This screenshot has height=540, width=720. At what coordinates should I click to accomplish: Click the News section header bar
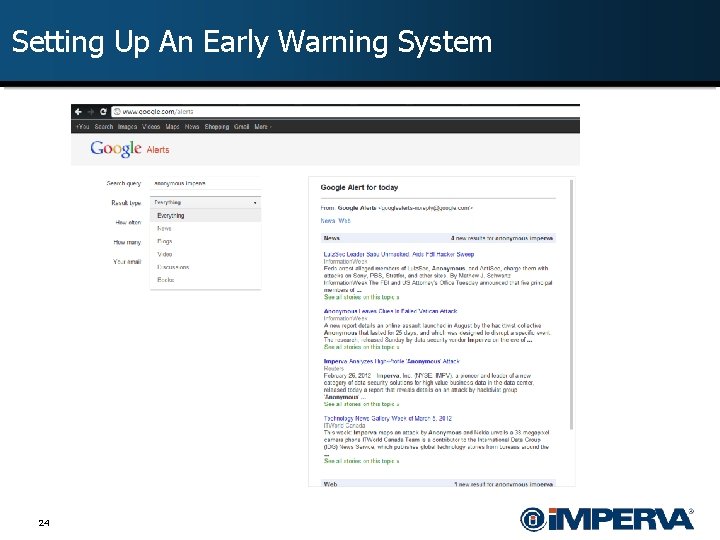click(439, 238)
